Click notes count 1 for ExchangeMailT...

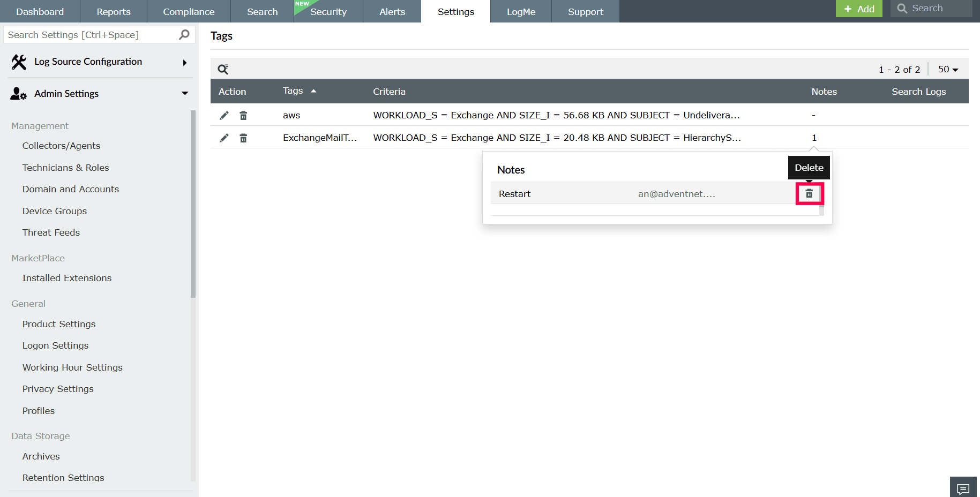(x=814, y=138)
